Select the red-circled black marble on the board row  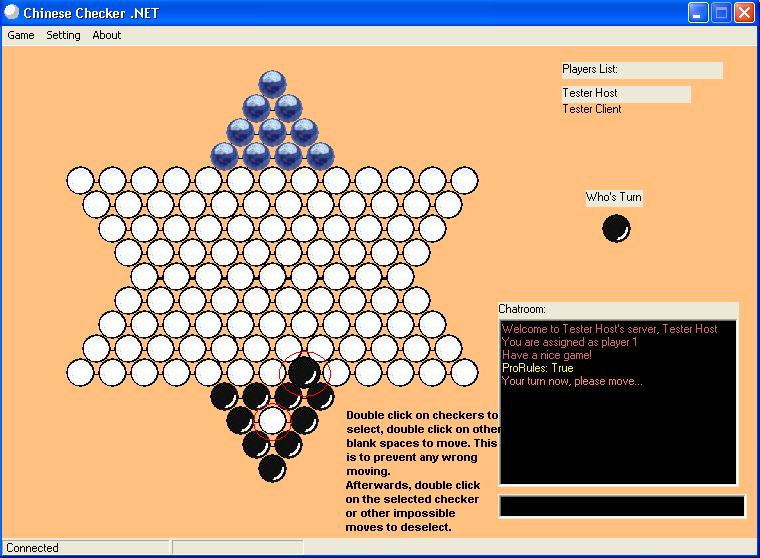coord(304,372)
